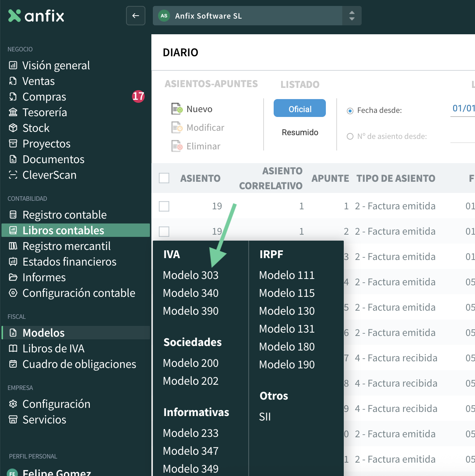The image size is (475, 476).
Task: Click the CleverScan scanner icon
Action: [13, 175]
